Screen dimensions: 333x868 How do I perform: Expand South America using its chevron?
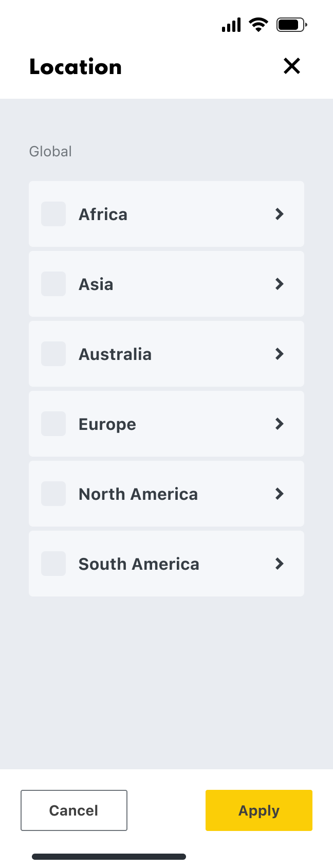click(280, 564)
